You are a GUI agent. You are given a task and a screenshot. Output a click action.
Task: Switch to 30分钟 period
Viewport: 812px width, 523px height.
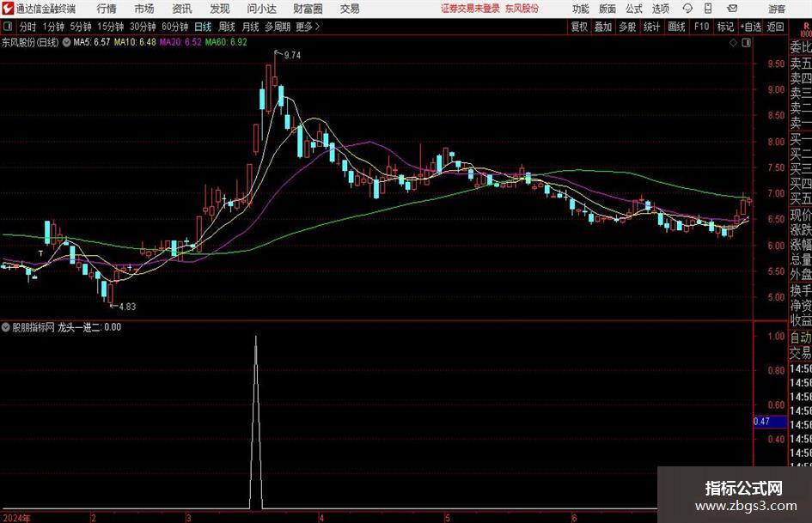pyautogui.click(x=143, y=27)
